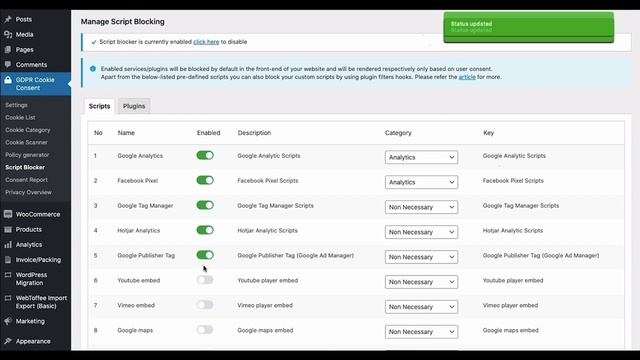Image resolution: width=640 pixels, height=360 pixels.
Task: Open Policy generator submenu item
Action: [27, 155]
